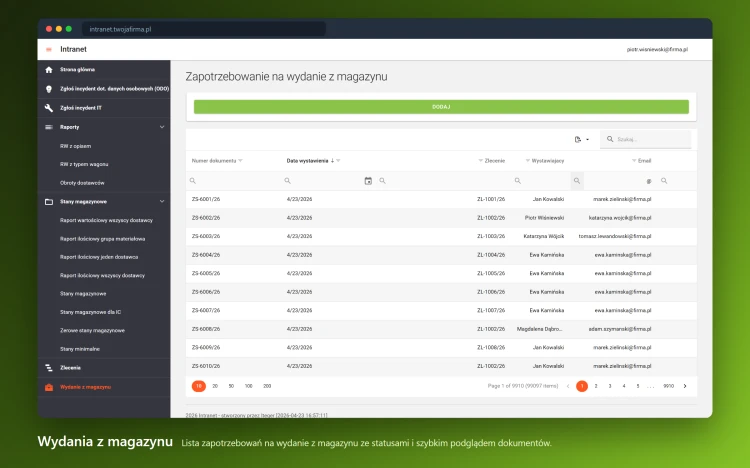
Task: Click the green DODAJ button
Action: pos(441,107)
